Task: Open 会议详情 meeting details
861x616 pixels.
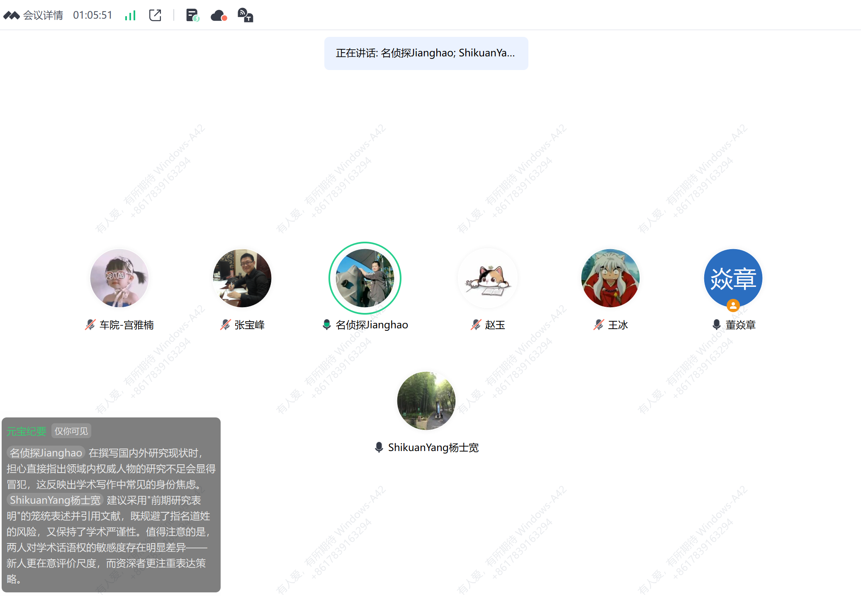Action: 42,15
